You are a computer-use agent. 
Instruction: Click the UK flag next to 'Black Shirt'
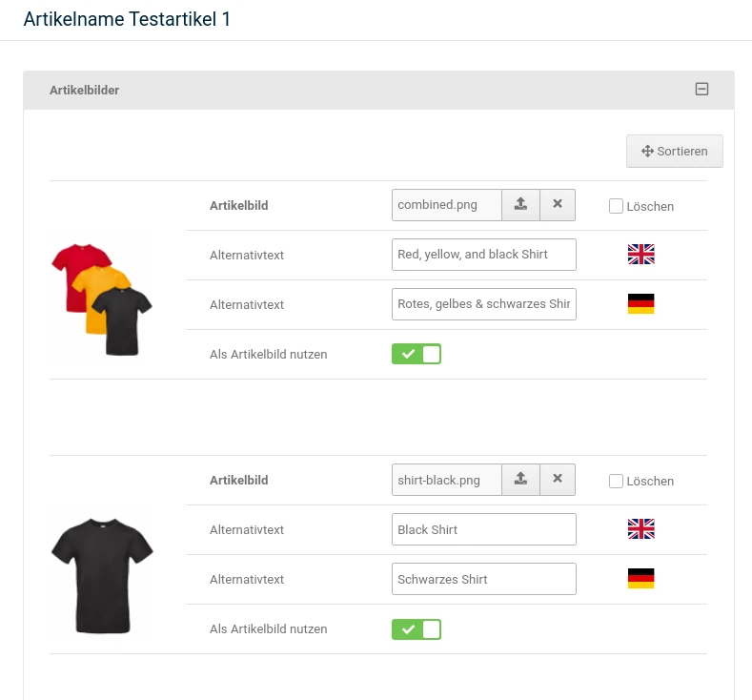tap(640, 528)
